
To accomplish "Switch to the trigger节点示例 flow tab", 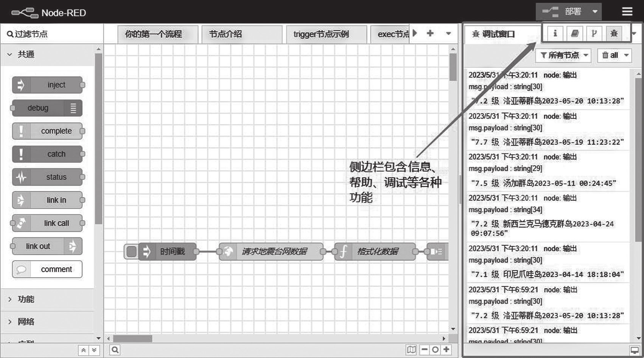I will 327,34.
